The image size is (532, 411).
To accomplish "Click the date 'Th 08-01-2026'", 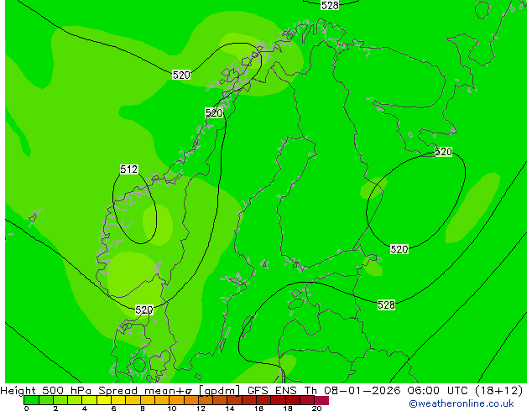I will [352, 390].
